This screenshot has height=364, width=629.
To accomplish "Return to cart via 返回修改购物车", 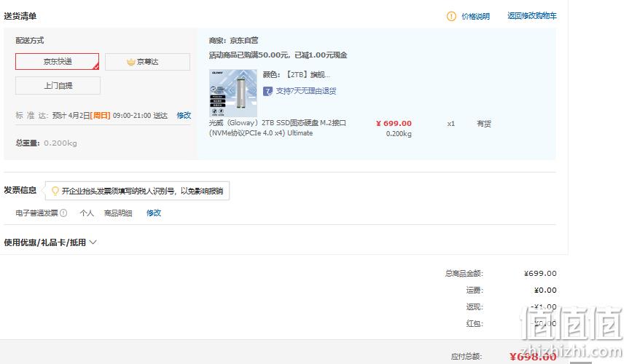I will pos(532,15).
